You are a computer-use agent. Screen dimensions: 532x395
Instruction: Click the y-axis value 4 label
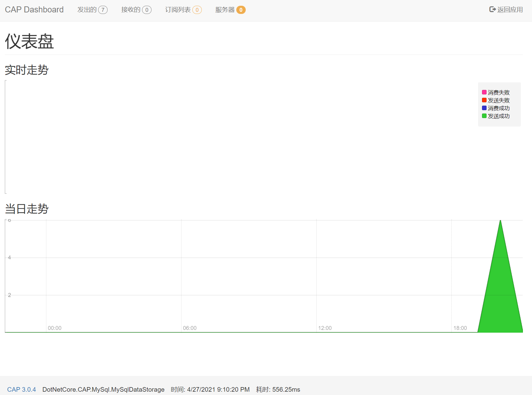pos(9,258)
